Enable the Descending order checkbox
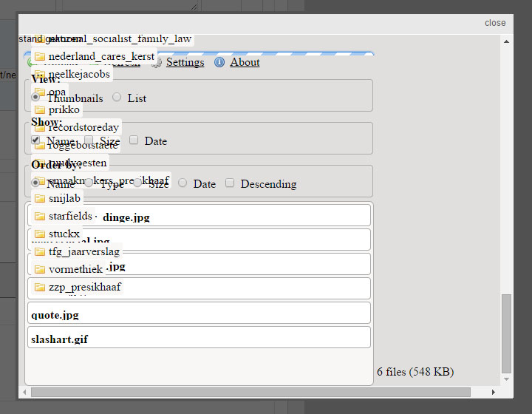The image size is (532, 414). coord(230,183)
